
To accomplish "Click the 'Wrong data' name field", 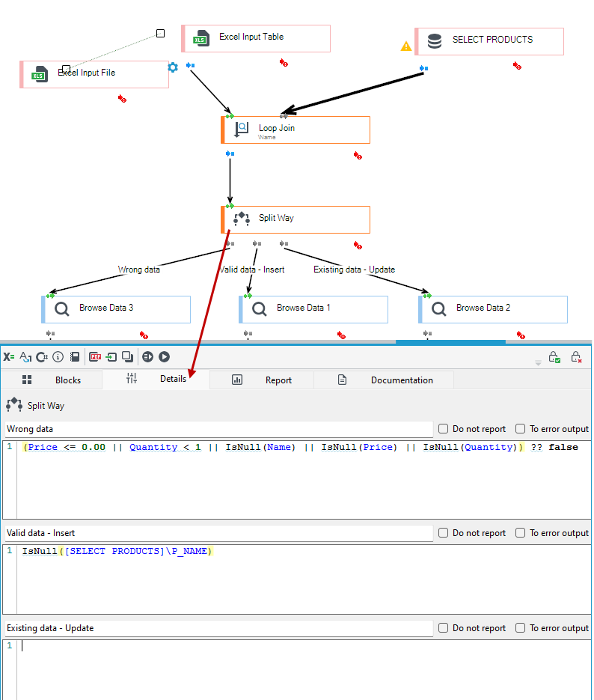I will click(218, 429).
